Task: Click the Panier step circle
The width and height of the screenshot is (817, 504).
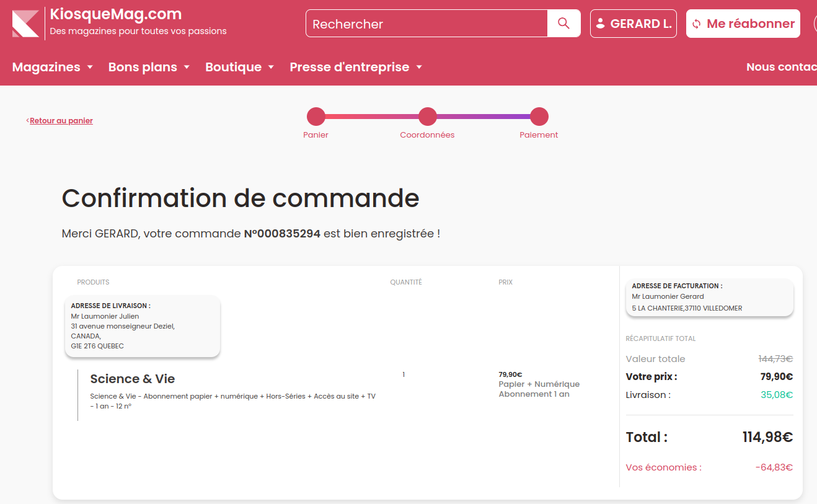Action: coord(316,117)
